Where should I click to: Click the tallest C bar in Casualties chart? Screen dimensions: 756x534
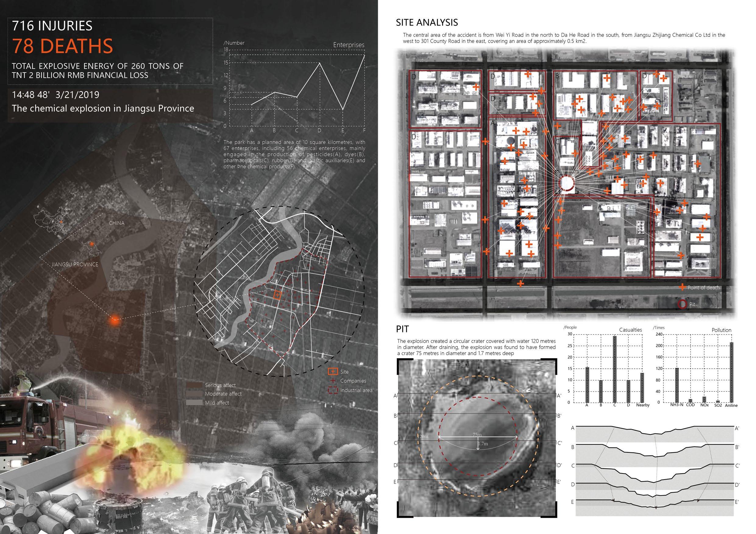(x=615, y=369)
